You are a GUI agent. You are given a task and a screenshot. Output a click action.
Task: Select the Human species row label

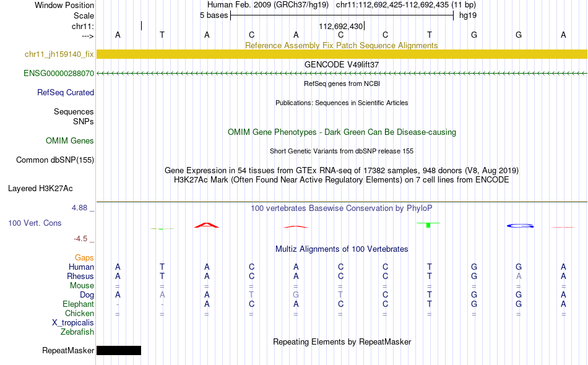pos(81,267)
